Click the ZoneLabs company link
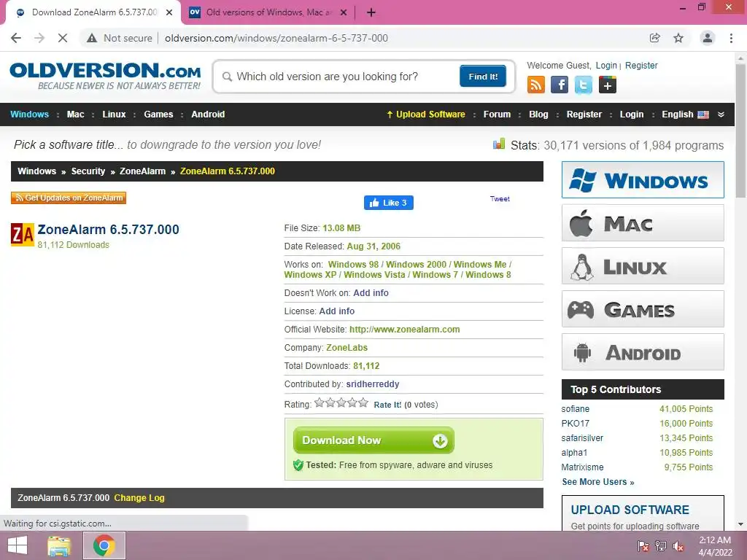The width and height of the screenshot is (747, 560). click(x=347, y=348)
